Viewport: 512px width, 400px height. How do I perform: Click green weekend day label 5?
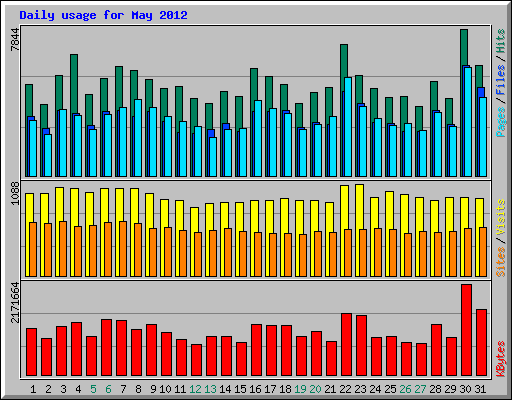click(x=93, y=389)
